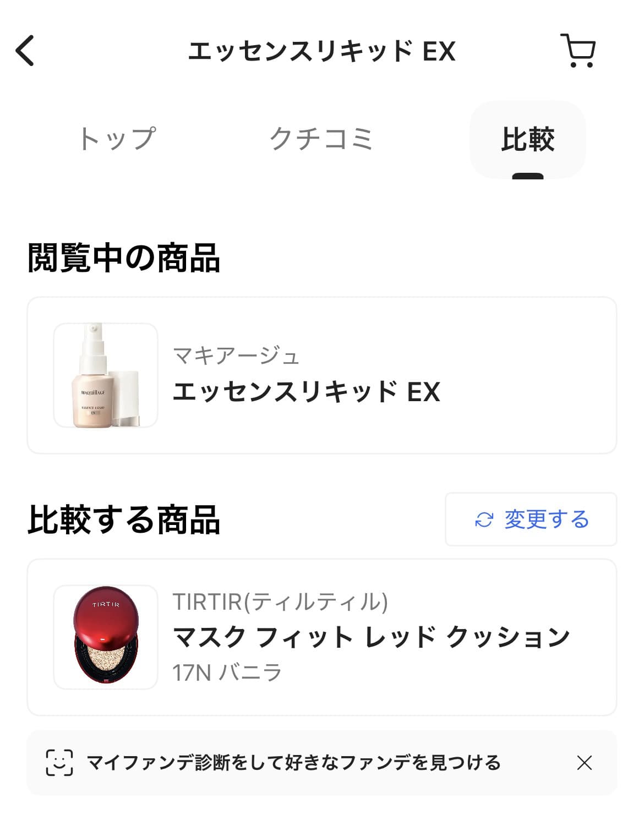Switch to the トップ tab

tap(117, 139)
